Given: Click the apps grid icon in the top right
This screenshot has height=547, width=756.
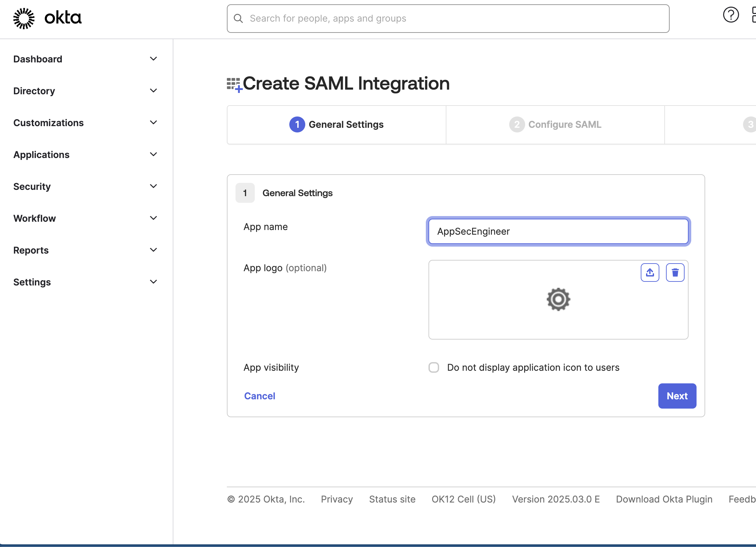Looking at the screenshot, I should 754,15.
